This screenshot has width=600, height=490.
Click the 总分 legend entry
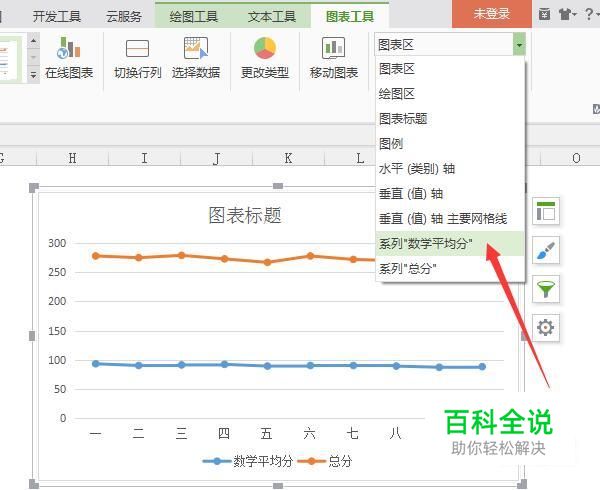click(x=324, y=461)
